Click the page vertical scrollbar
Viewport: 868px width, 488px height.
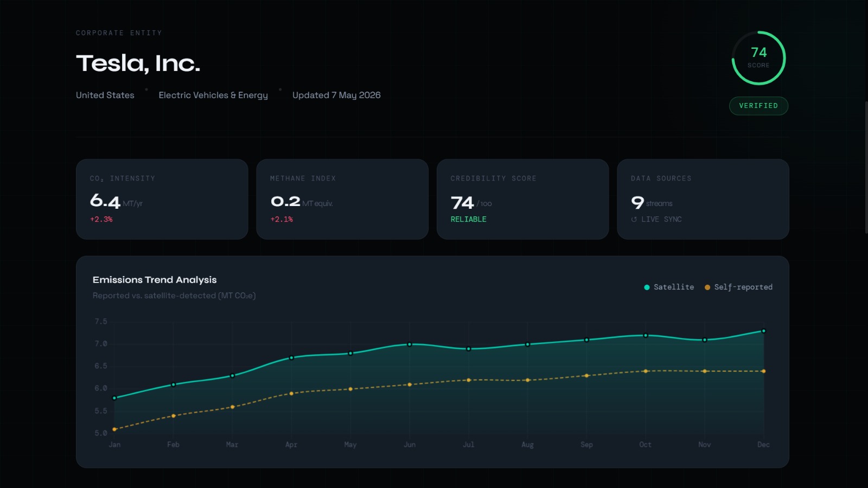866,167
